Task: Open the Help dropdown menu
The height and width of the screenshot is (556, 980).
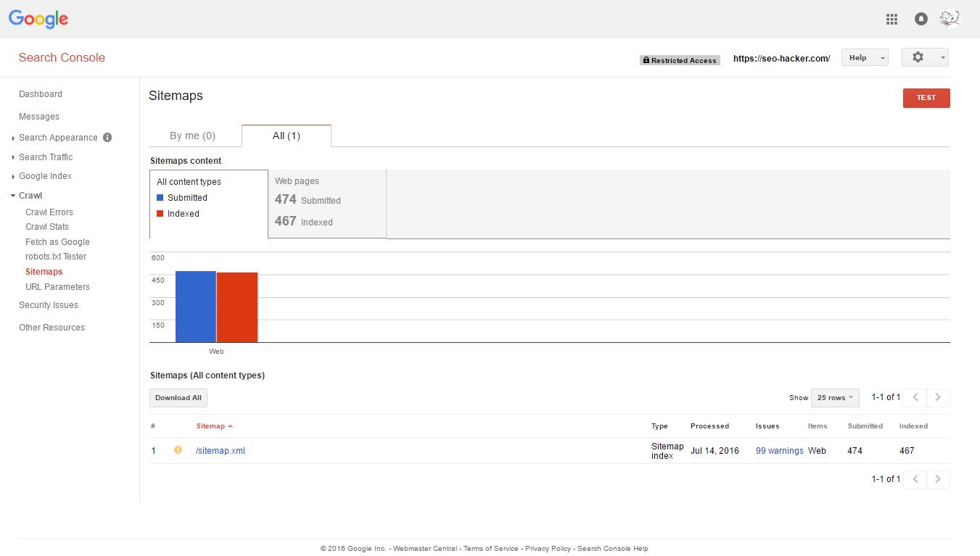Action: [x=865, y=58]
